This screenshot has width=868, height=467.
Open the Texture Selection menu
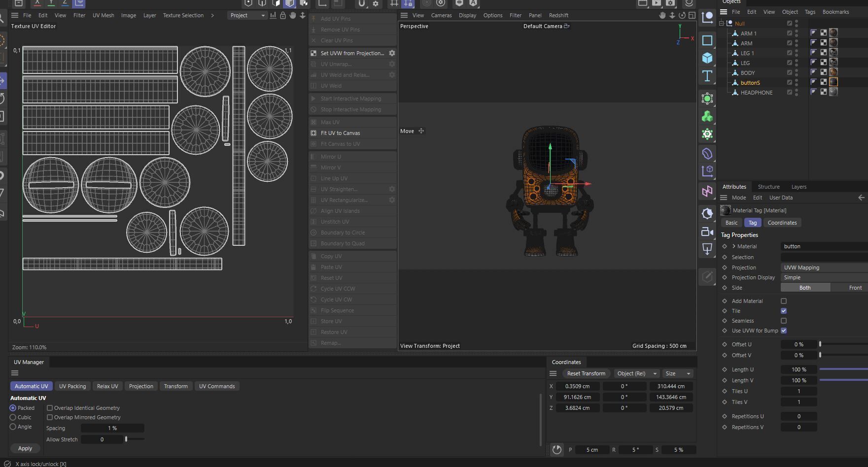point(183,15)
